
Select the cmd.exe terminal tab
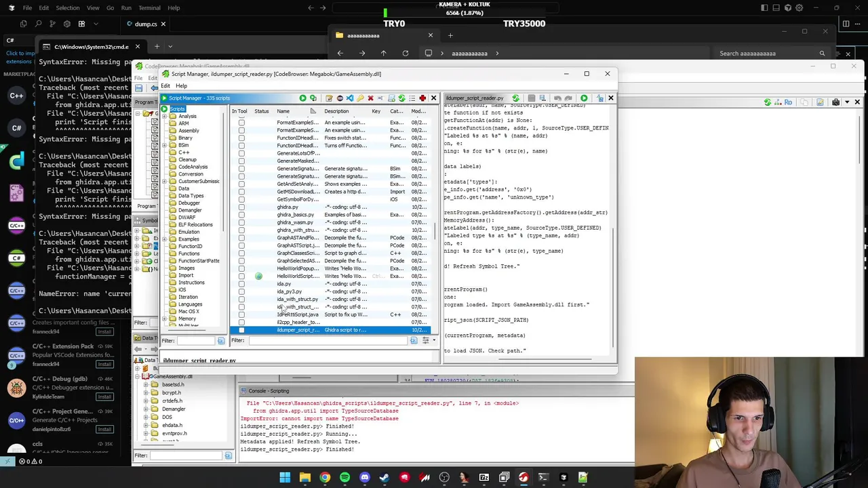tap(91, 47)
